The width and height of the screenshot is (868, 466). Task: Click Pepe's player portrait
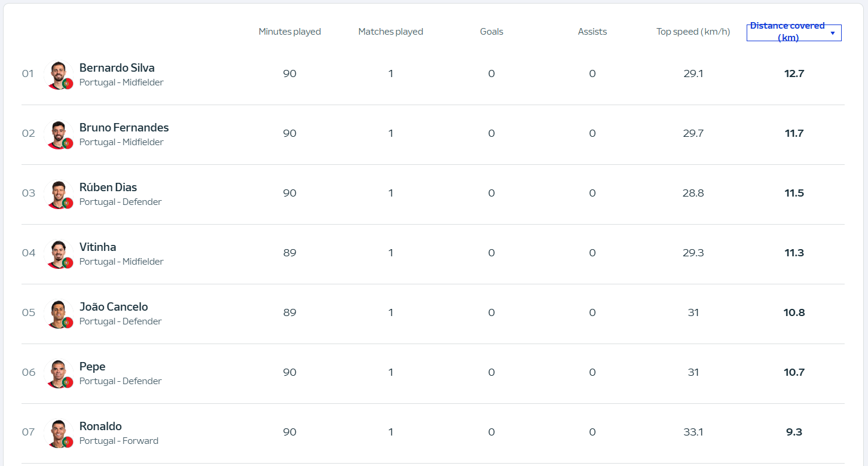[58, 373]
